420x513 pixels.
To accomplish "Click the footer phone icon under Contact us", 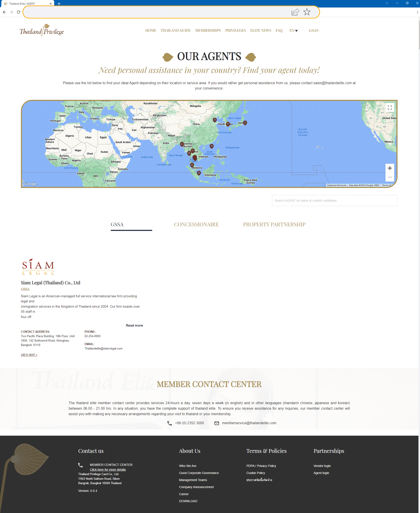I will click(x=80, y=465).
